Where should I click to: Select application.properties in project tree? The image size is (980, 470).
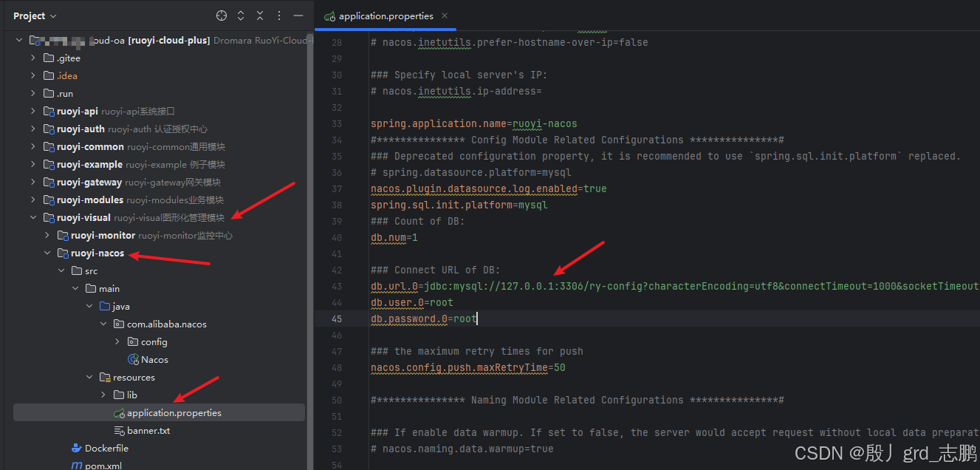tap(159, 412)
